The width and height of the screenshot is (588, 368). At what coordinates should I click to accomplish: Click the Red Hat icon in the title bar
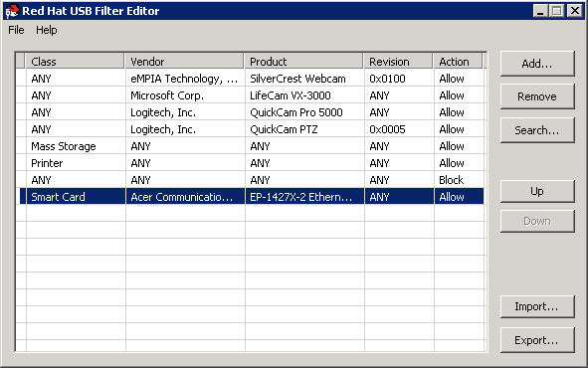point(12,11)
